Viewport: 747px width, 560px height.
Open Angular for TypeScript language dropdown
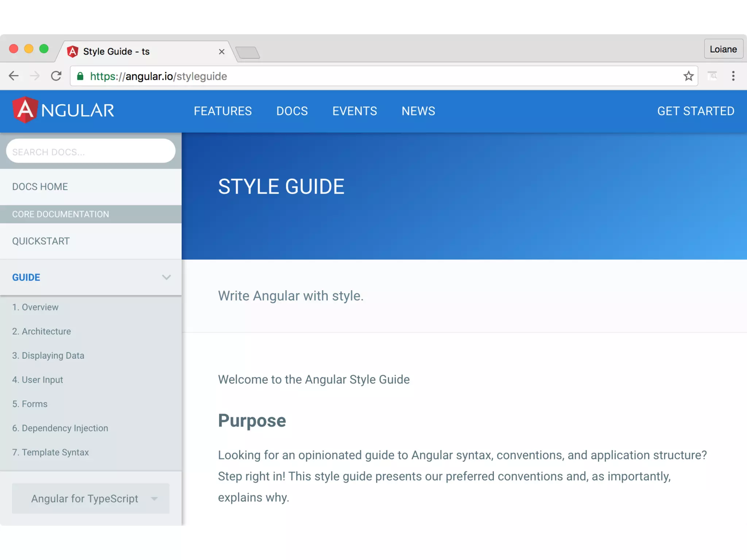[90, 498]
